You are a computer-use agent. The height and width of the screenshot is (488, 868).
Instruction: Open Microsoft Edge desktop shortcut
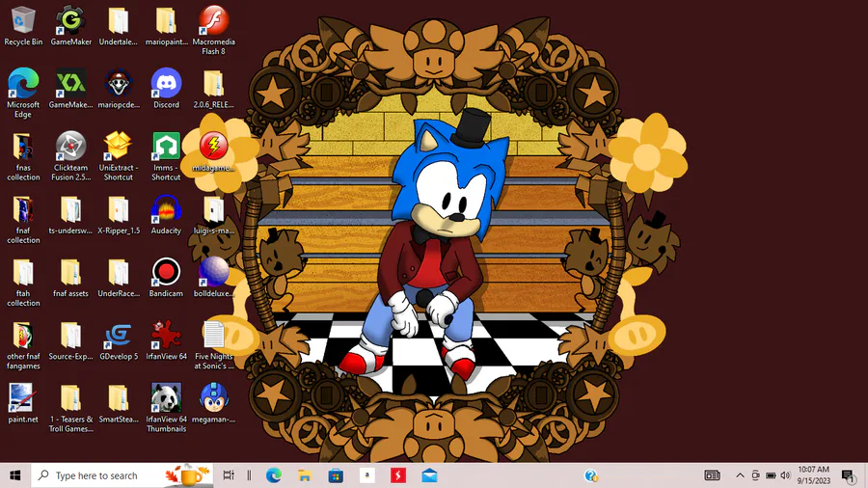click(23, 93)
